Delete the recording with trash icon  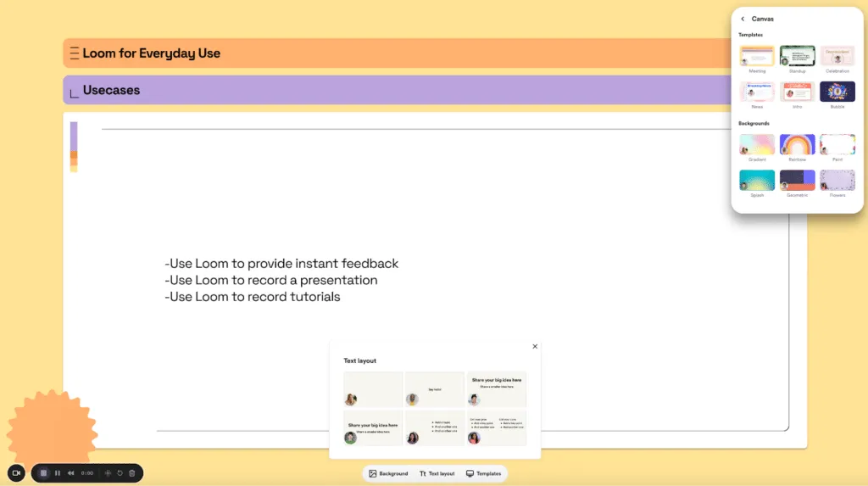coord(132,473)
